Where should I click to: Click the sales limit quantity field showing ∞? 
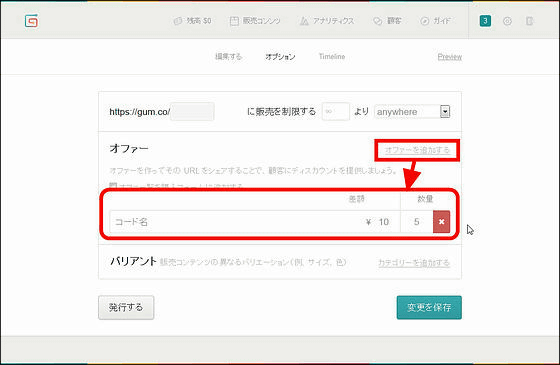[335, 112]
